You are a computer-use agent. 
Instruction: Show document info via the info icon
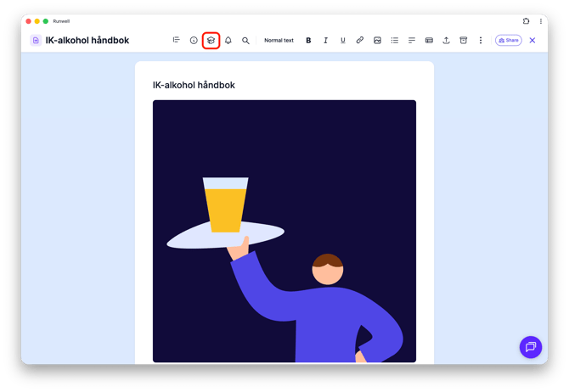tap(194, 40)
